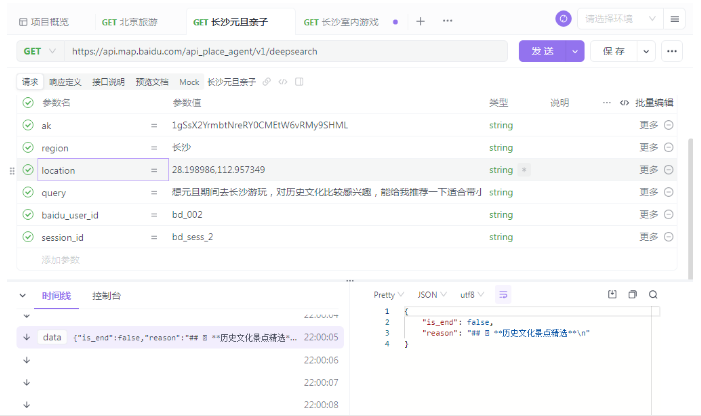This screenshot has height=416, width=701.
Task: Click 更多 in the ak row
Action: coord(648,125)
